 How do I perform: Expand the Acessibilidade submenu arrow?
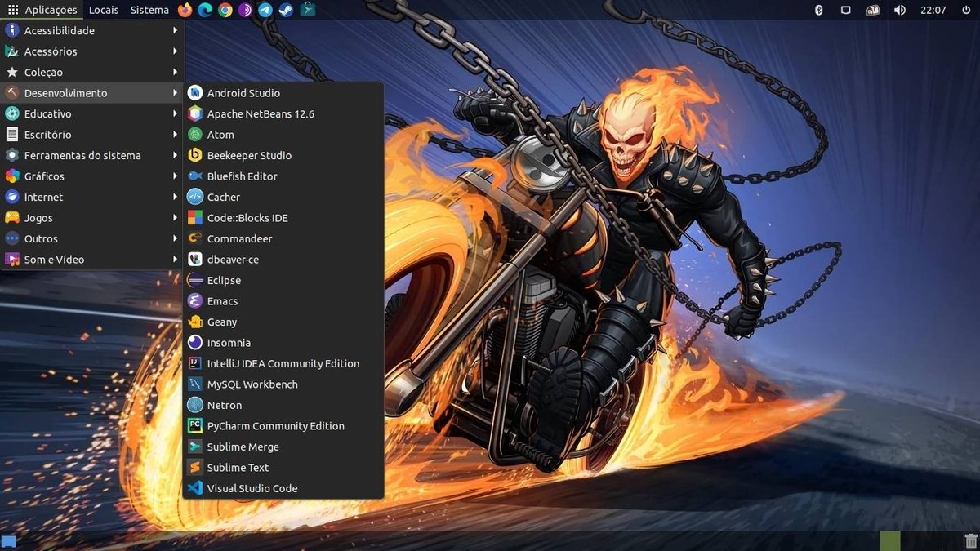tap(175, 31)
